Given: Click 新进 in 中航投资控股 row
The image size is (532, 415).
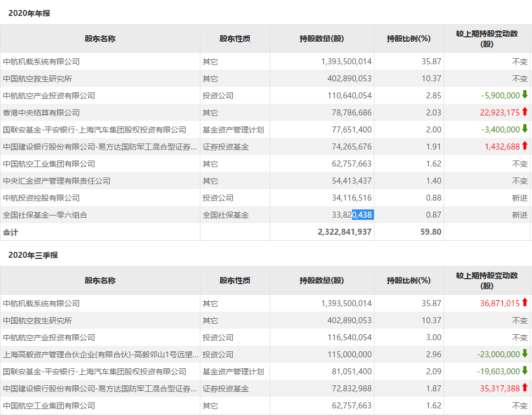Looking at the screenshot, I should click(520, 198).
